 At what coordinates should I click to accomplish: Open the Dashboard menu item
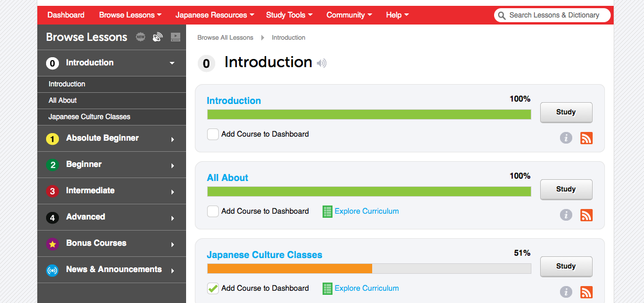click(66, 15)
